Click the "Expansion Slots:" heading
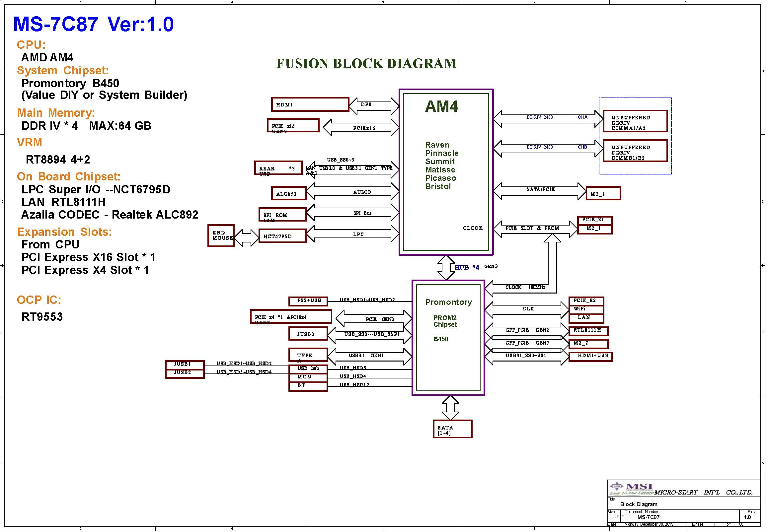 coord(65,232)
